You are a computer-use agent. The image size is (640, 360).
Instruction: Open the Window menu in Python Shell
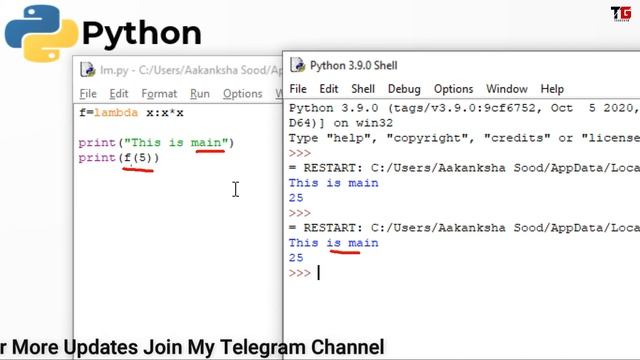507,89
